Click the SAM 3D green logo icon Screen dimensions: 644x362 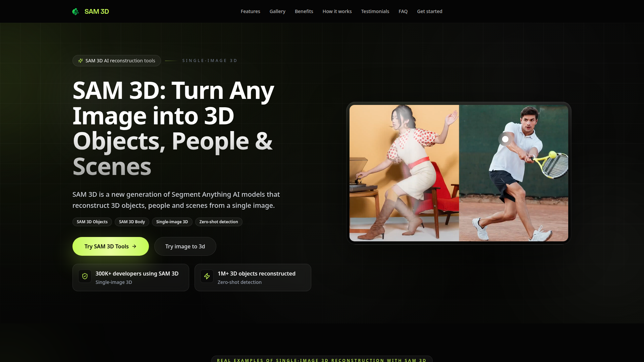(76, 12)
